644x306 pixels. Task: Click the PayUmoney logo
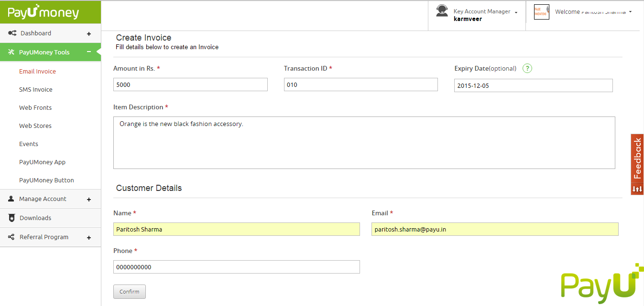coord(43,12)
